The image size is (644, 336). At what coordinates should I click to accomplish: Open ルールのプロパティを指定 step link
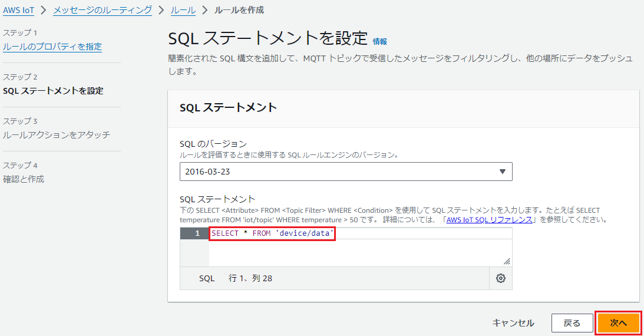[52, 47]
